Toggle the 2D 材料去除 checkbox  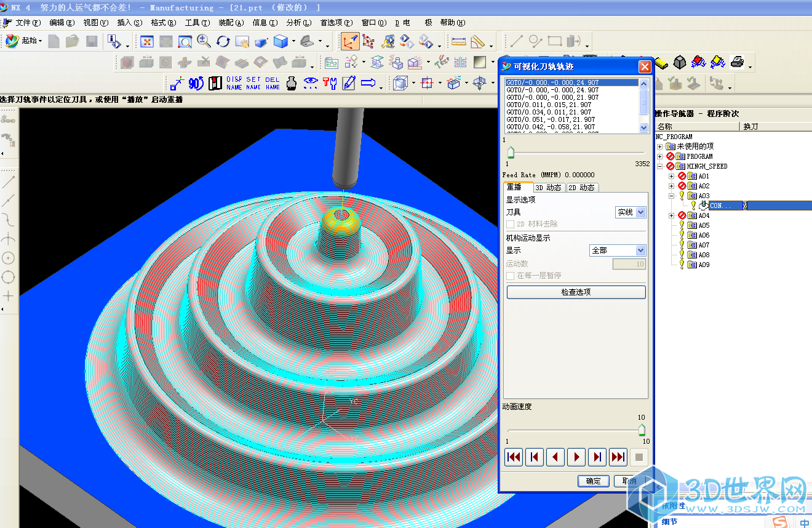coord(510,225)
